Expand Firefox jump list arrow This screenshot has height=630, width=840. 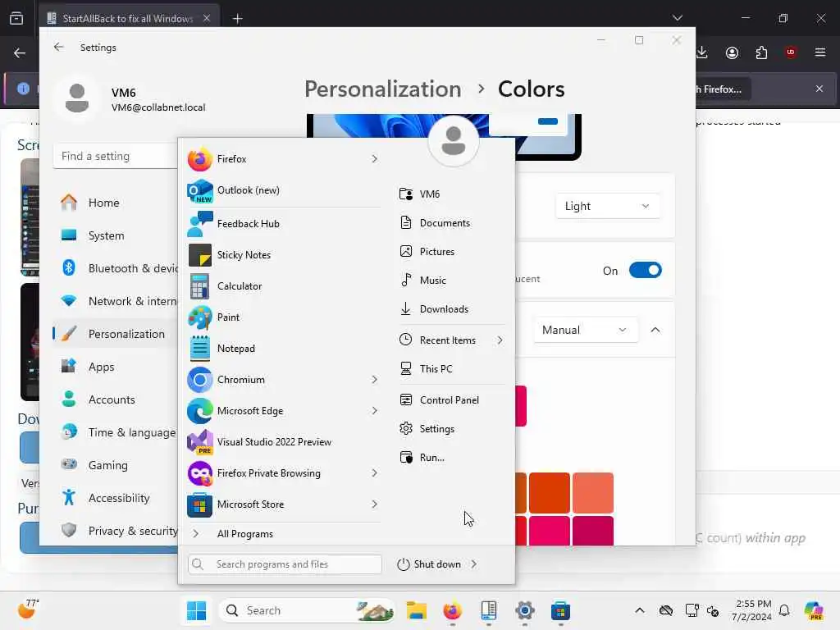tap(374, 159)
